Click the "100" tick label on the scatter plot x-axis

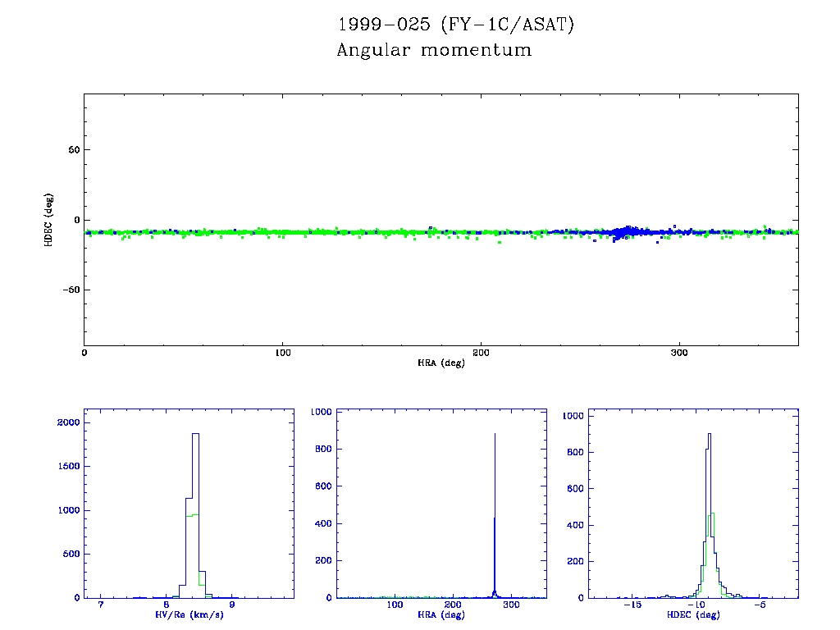tap(282, 354)
